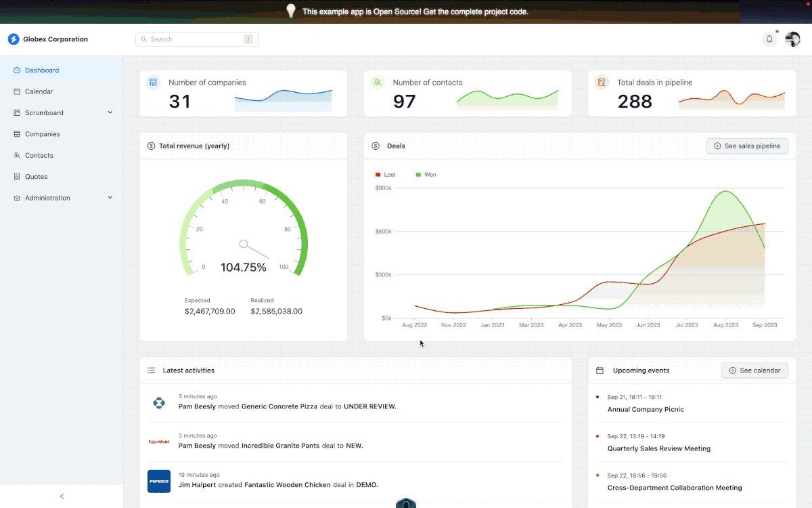Image resolution: width=812 pixels, height=508 pixels.
Task: Click the PepsiCo company logo
Action: pyautogui.click(x=159, y=481)
